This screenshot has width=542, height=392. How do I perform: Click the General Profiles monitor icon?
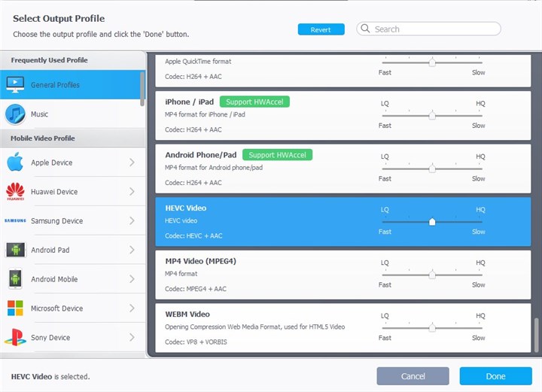click(15, 84)
